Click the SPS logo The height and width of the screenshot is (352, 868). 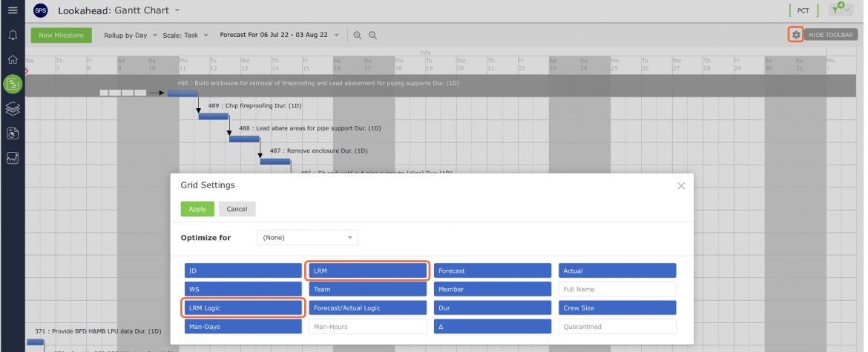point(40,10)
